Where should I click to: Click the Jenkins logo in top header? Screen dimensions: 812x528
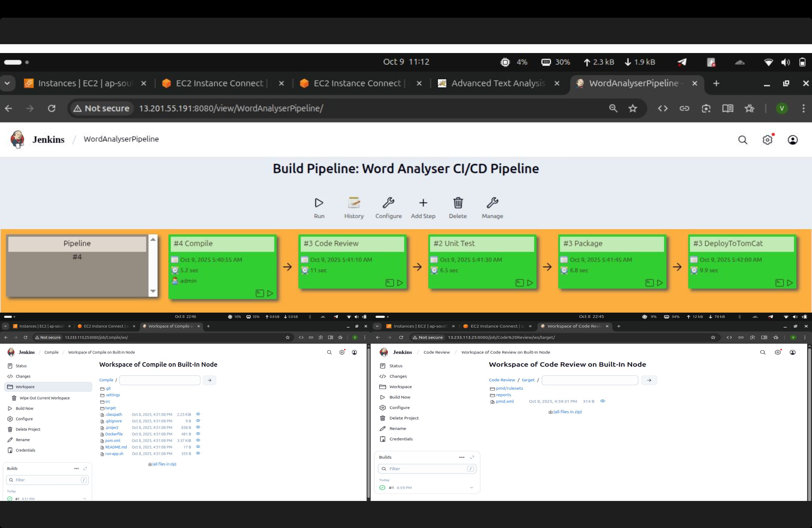[17, 139]
